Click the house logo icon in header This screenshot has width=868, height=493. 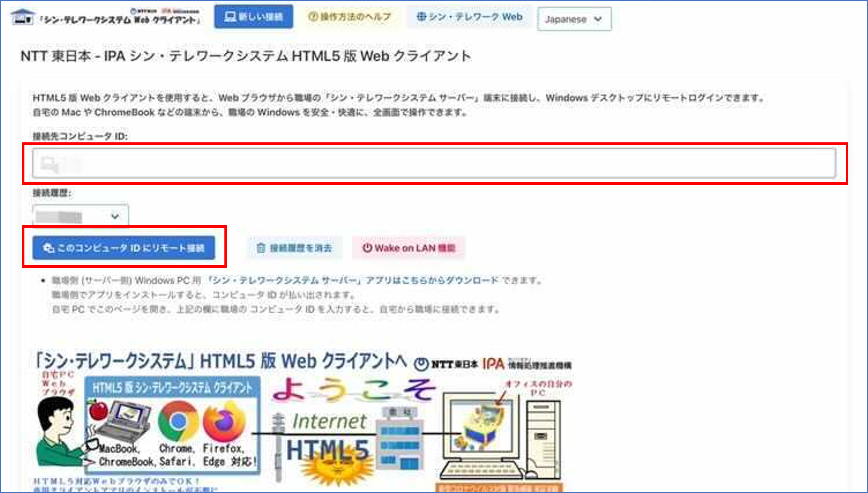click(22, 17)
